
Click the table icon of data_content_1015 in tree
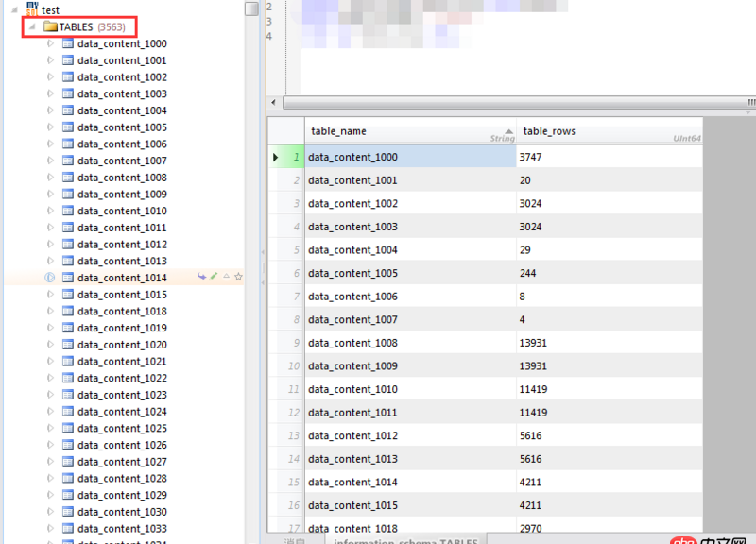coord(68,295)
